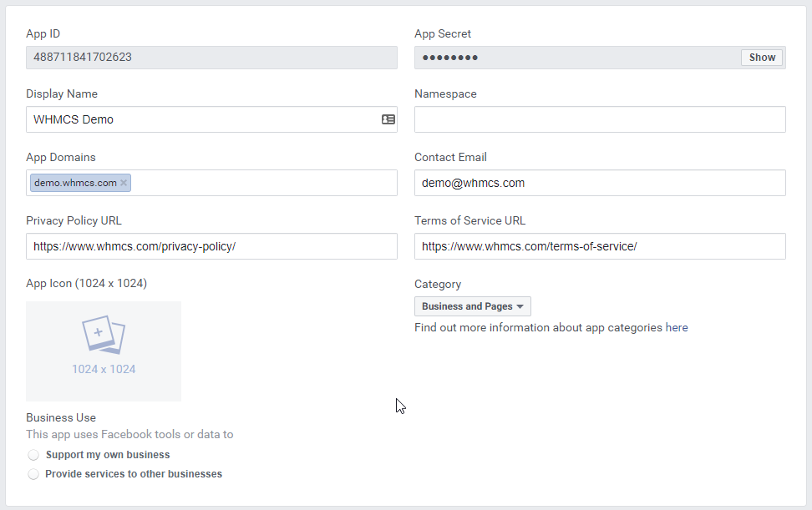Click the 'Privacy Policy URL' label
812x510 pixels.
74,220
